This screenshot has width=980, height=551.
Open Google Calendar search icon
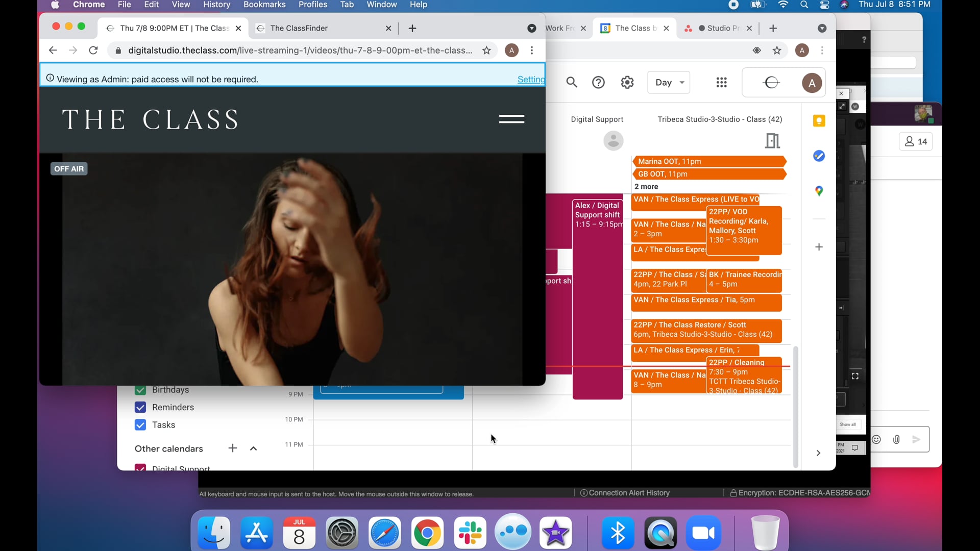coord(572,82)
